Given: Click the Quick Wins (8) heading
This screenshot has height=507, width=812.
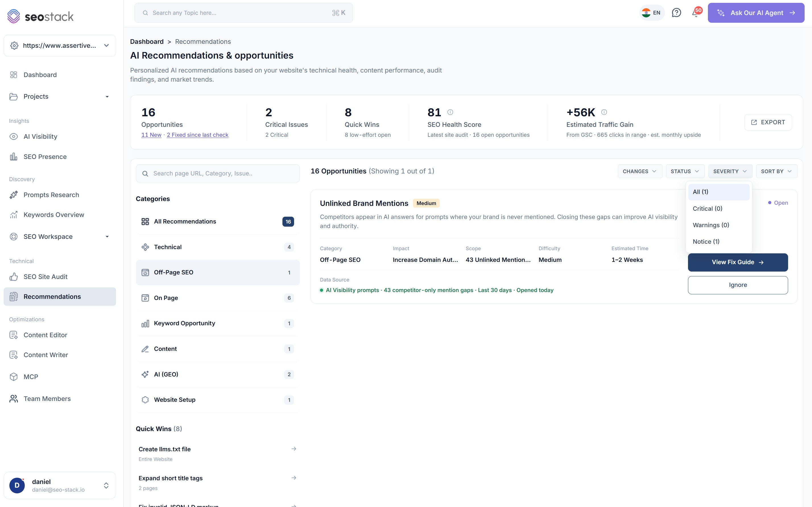Looking at the screenshot, I should (159, 429).
